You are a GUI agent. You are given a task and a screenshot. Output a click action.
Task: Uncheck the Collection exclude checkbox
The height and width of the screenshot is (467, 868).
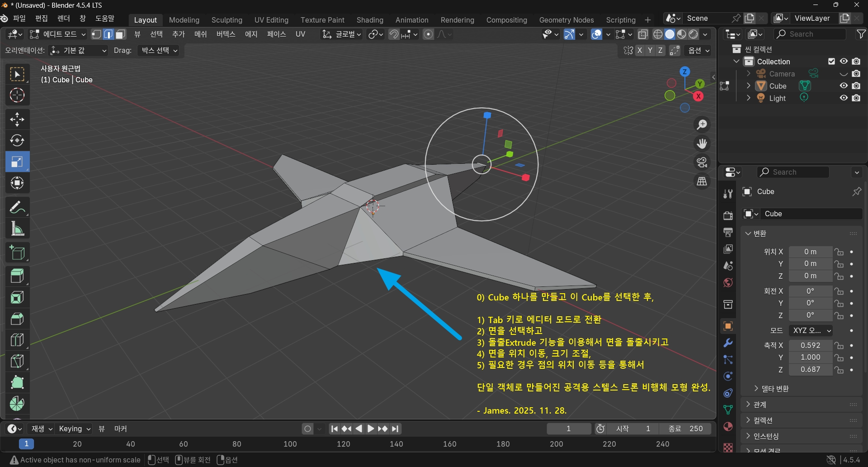(x=831, y=62)
